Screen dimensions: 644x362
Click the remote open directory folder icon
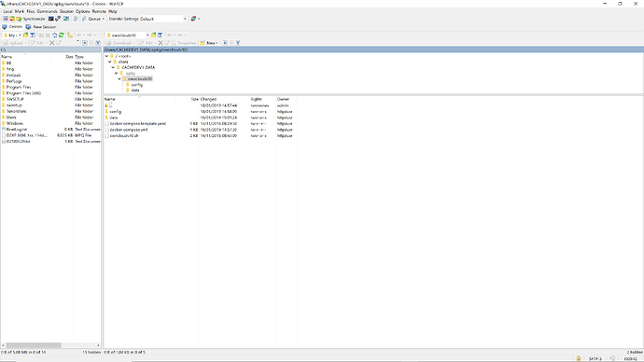154,35
